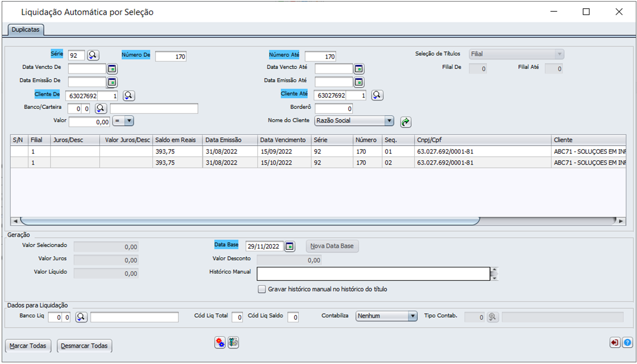This screenshot has height=364, width=637.
Task: Click the Número Até field
Action: point(320,56)
